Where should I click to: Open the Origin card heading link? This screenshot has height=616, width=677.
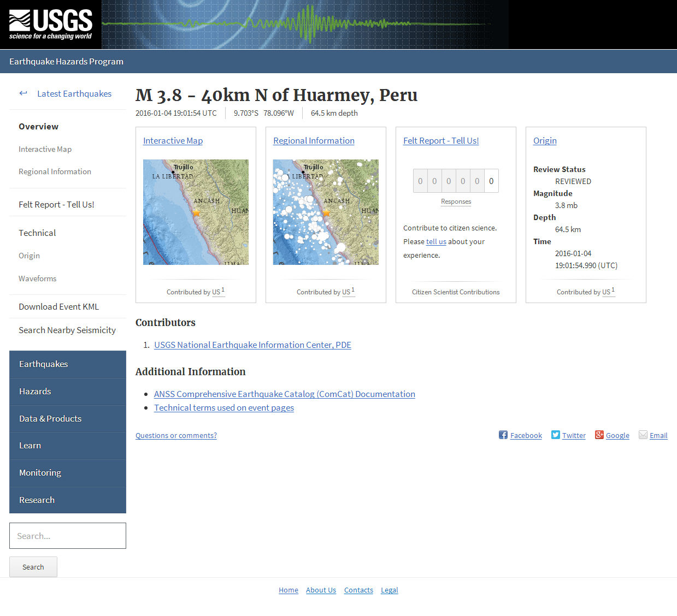coord(545,140)
